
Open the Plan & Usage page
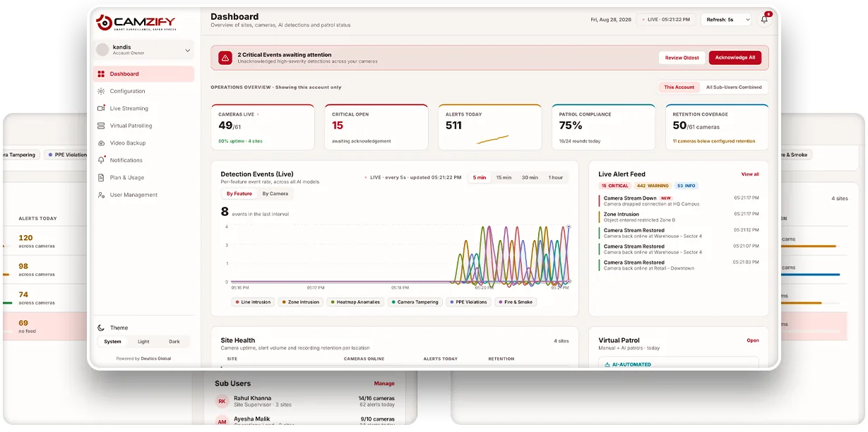(x=127, y=178)
